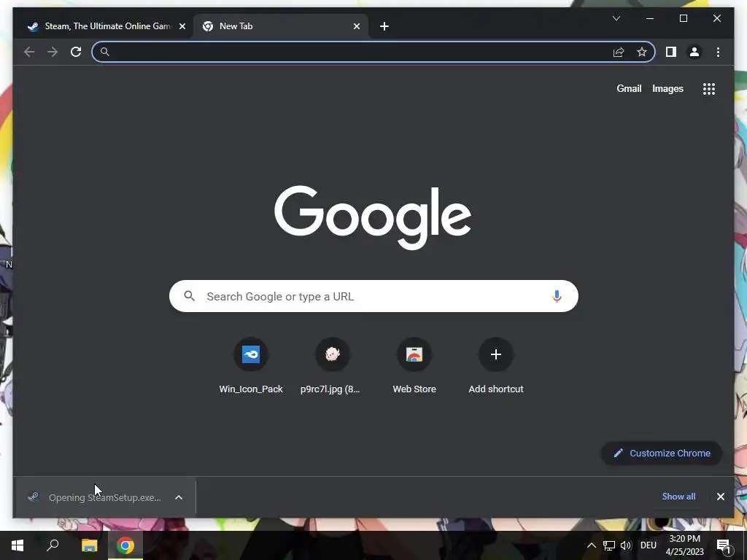
Task: Open the notification center icon
Action: click(x=724, y=545)
